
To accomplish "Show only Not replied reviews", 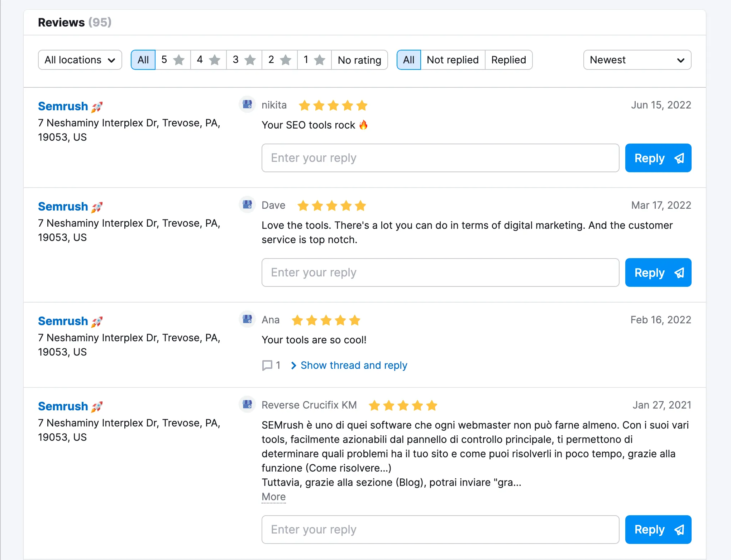I will (x=453, y=60).
